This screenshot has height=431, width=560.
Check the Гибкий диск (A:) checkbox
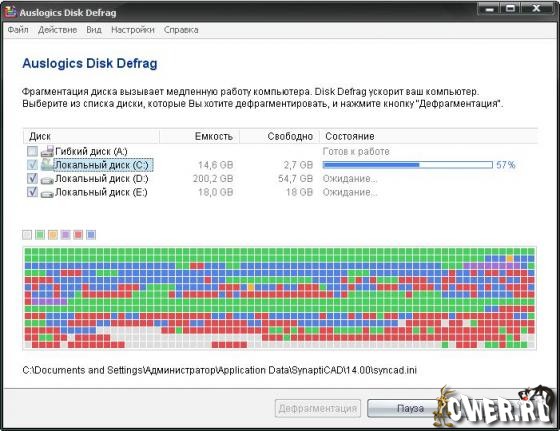point(32,151)
